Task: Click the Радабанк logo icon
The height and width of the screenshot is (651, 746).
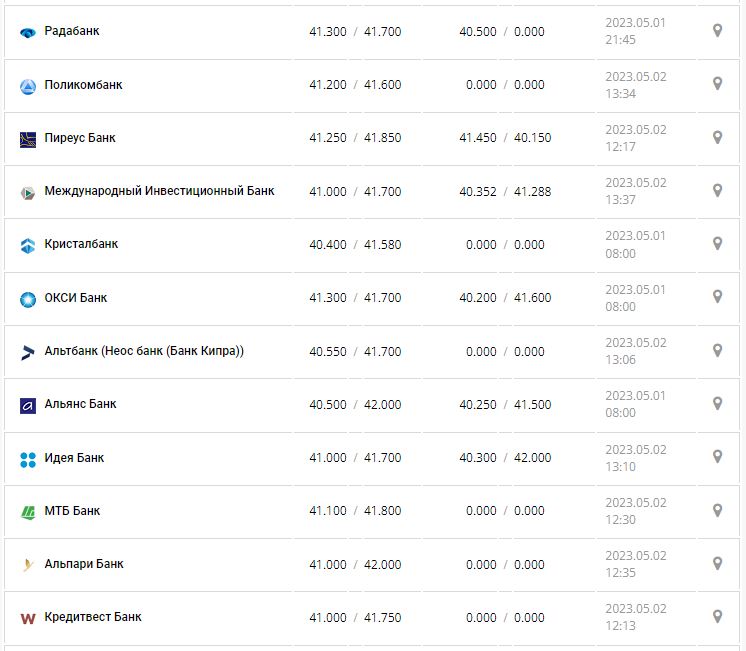Action: 28,32
